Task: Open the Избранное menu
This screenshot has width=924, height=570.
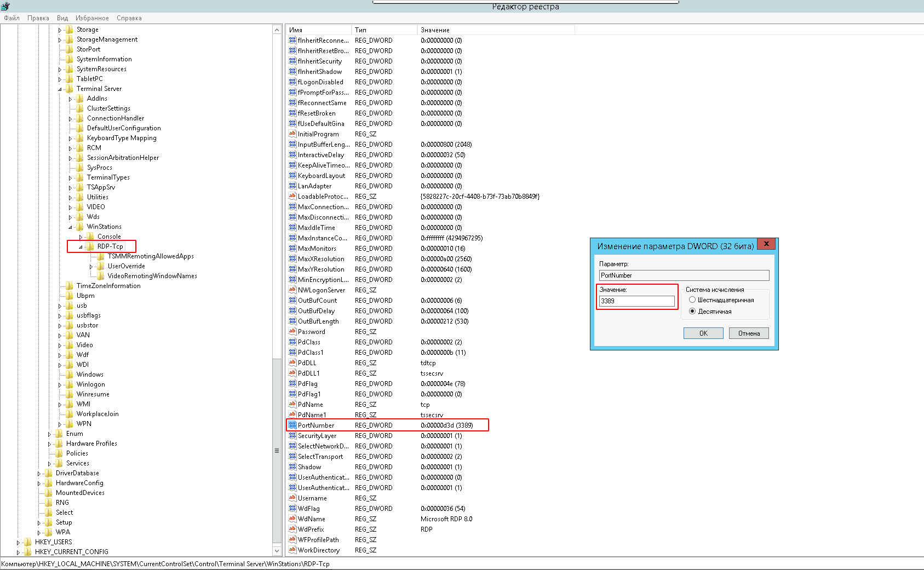Action: (92, 18)
